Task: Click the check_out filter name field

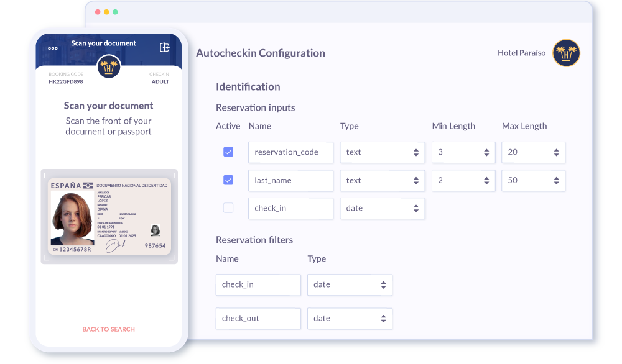Action: pyautogui.click(x=258, y=319)
